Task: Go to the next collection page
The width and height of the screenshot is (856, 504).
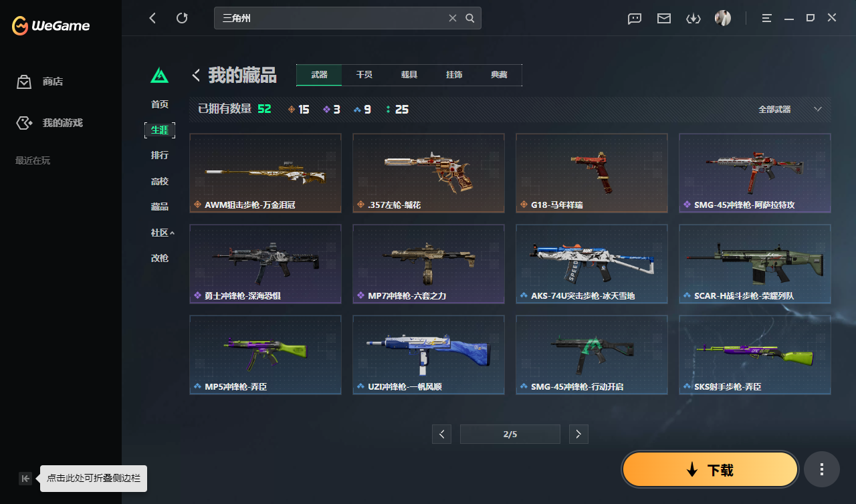Action: [x=579, y=434]
